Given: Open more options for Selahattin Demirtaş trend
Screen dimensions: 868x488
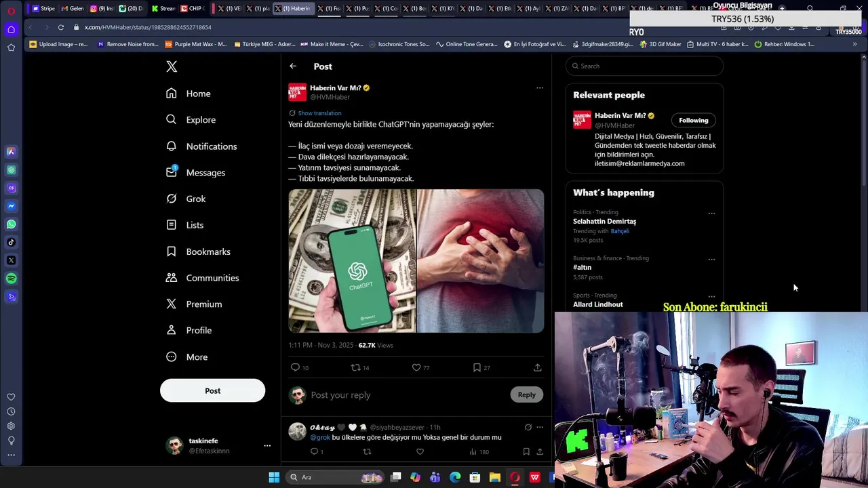Looking at the screenshot, I should tap(711, 213).
